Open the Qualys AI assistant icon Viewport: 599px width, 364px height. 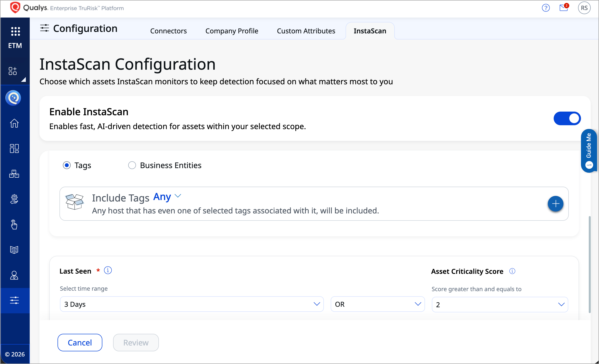tap(13, 98)
